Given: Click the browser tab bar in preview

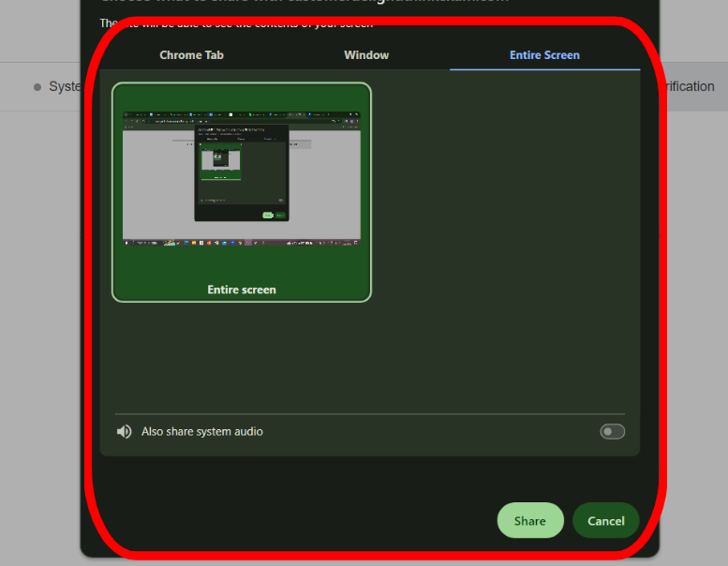Looking at the screenshot, I should (x=242, y=115).
